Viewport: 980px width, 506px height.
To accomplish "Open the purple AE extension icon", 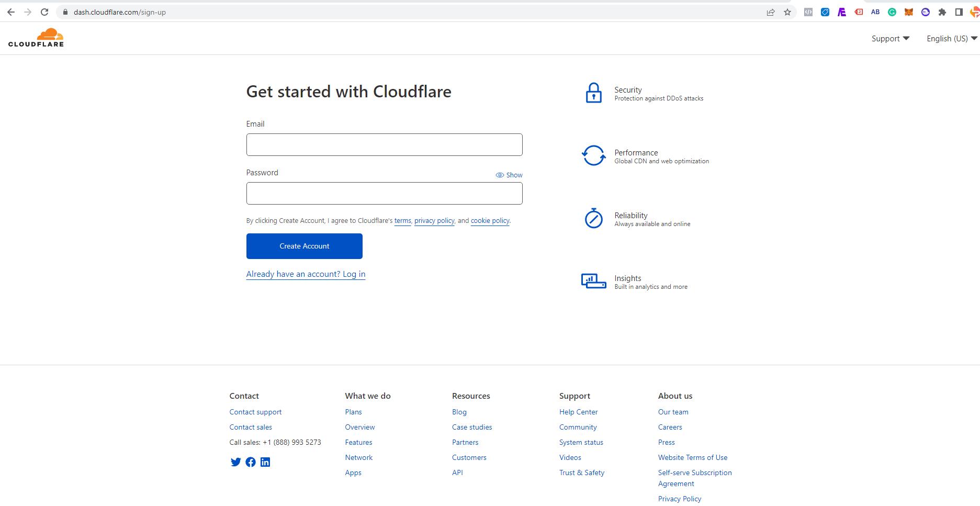I will click(x=842, y=12).
